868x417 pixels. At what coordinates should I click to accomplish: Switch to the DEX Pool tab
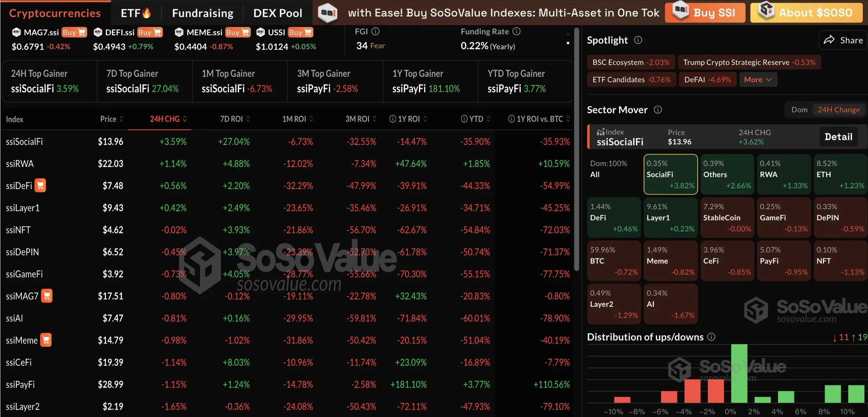[x=278, y=13]
